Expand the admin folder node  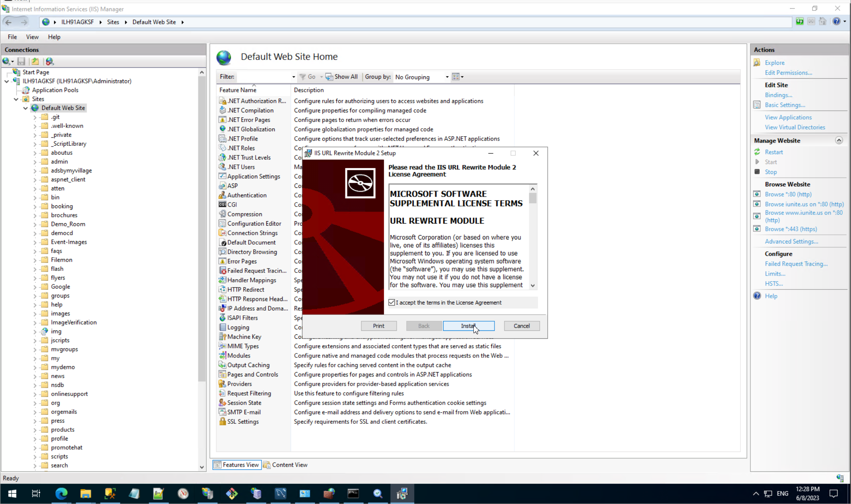tap(35, 162)
